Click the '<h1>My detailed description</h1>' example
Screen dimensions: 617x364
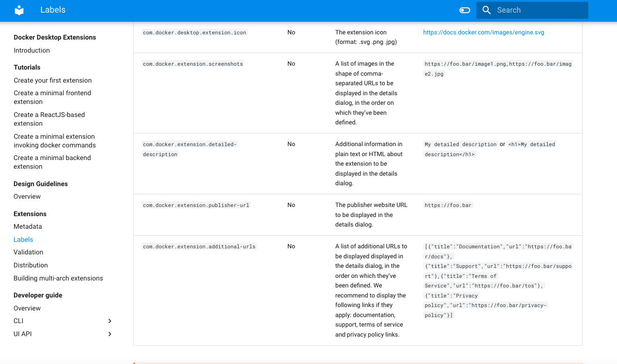point(490,149)
